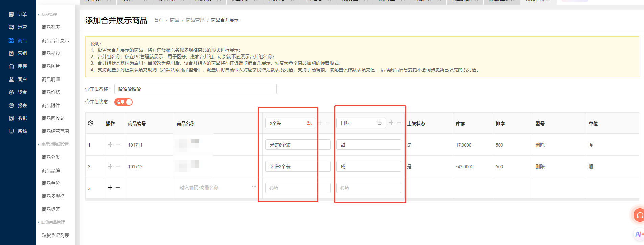Go to 库存 in the main sidebar
The image size is (644, 245).
point(18,66)
